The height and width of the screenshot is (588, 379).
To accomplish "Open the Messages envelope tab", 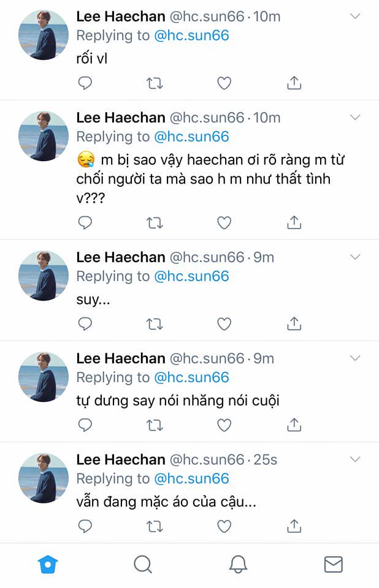I will click(x=333, y=564).
